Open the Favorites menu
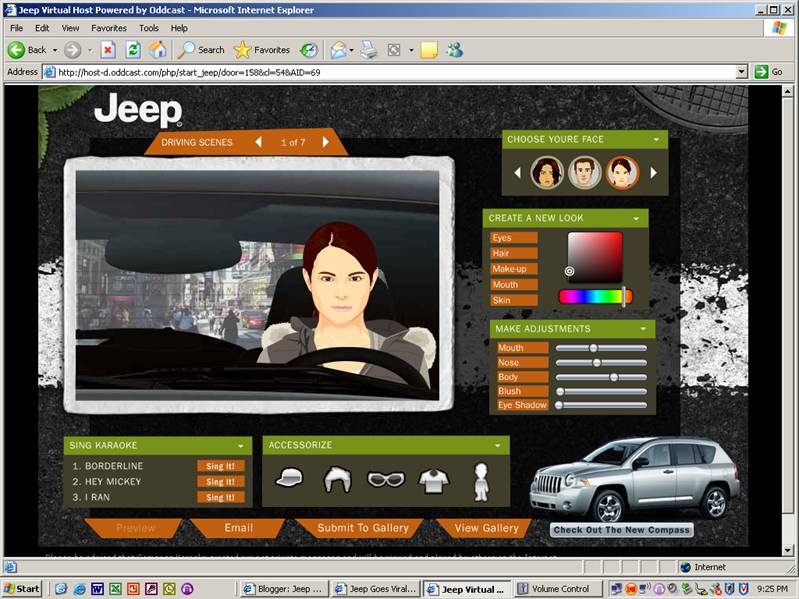This screenshot has height=599, width=799. (x=109, y=28)
